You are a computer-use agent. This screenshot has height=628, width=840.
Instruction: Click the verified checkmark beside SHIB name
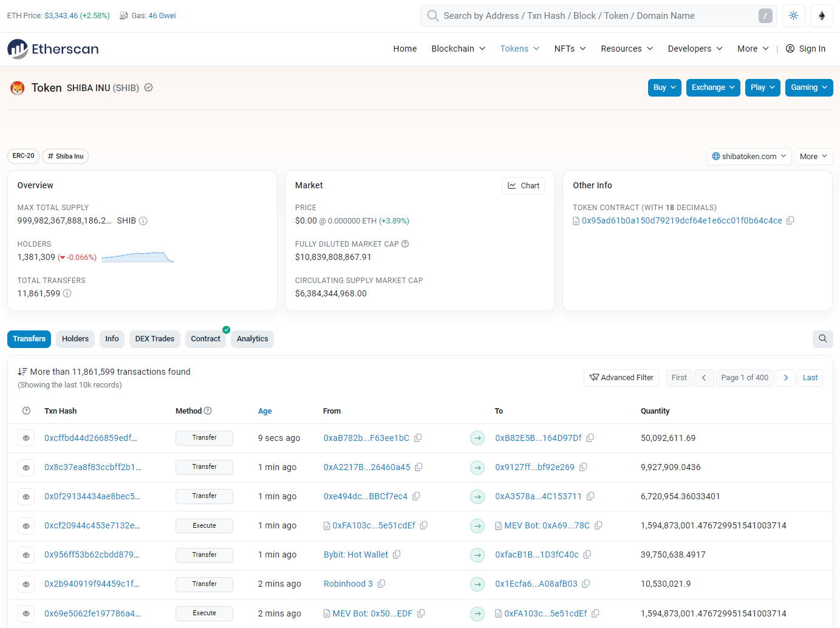point(148,87)
